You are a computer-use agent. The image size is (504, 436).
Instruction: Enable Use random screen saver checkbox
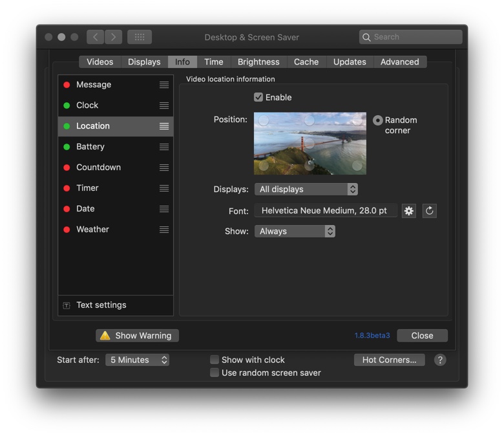[x=215, y=373]
